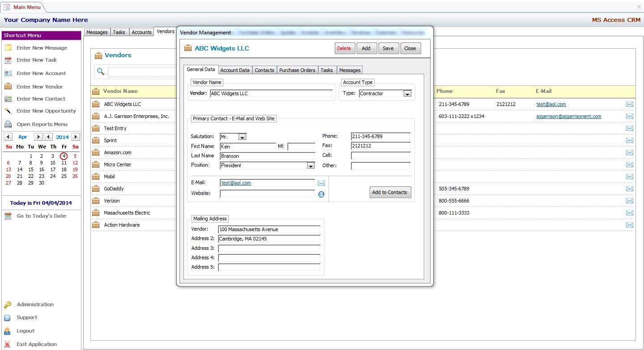The image size is (644, 350).
Task: Open the Account Data tab
Action: 235,70
